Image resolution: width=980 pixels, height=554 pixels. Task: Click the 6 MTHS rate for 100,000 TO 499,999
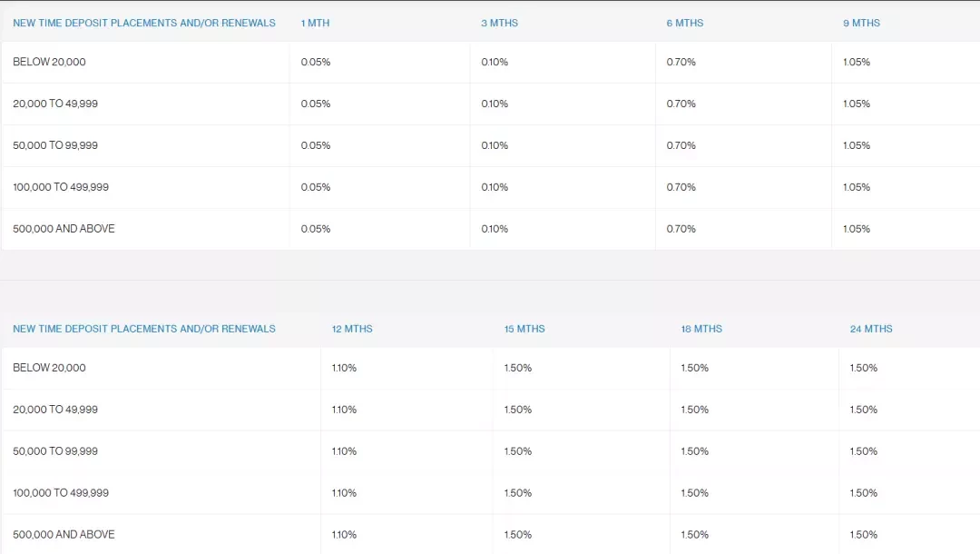tap(681, 187)
